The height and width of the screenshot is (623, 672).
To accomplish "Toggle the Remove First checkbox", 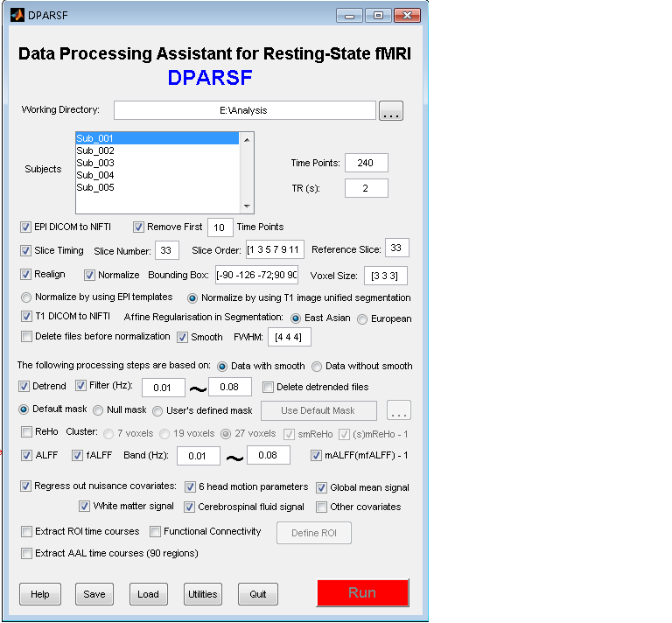I will coord(138,227).
